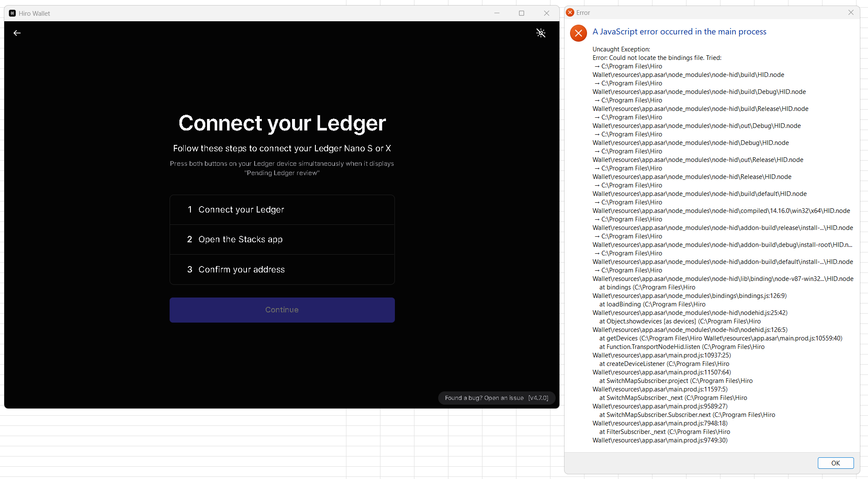Click the large red X error circle
This screenshot has width=868, height=479.
click(578, 33)
